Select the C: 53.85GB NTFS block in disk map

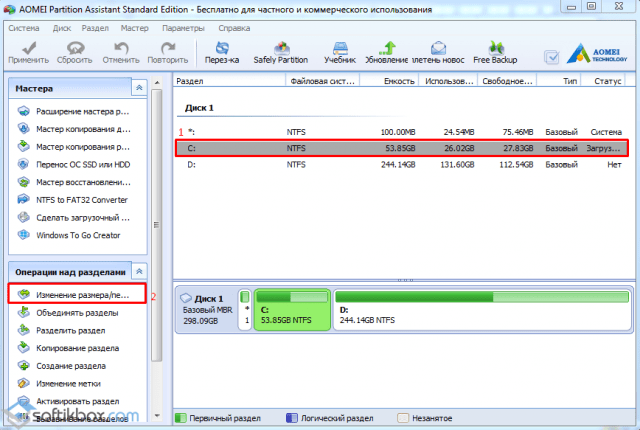coord(292,309)
